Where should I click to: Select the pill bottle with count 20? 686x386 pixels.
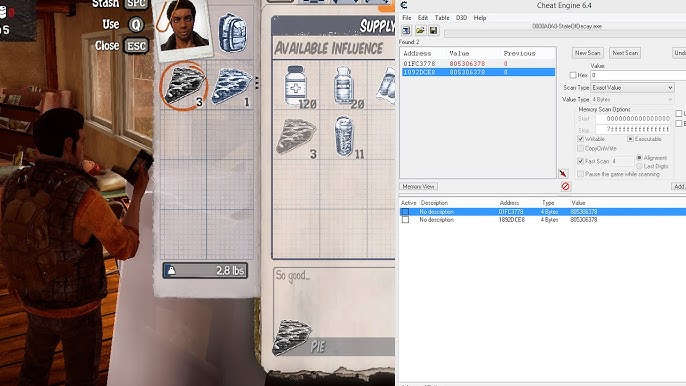point(344,86)
